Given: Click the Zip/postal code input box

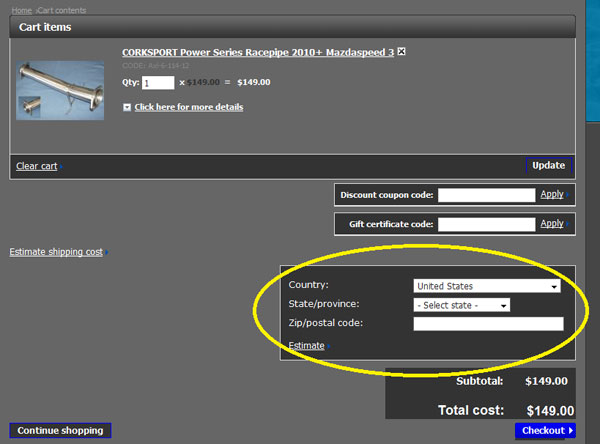Looking at the screenshot, I should tap(488, 324).
